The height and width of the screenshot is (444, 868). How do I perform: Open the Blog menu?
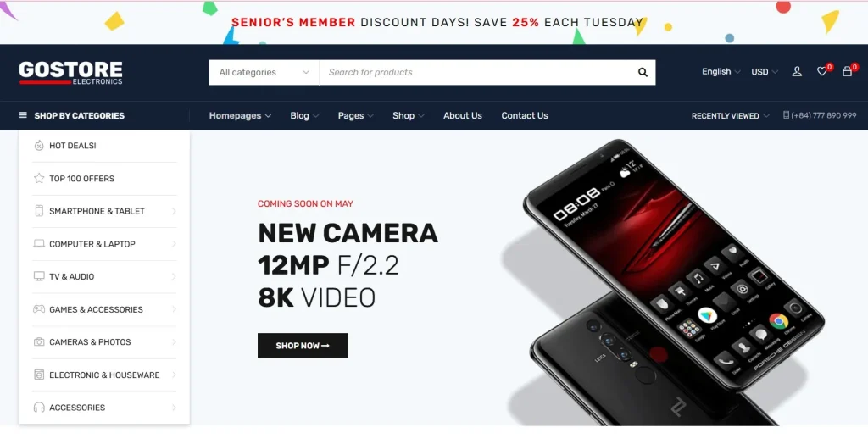coord(304,116)
